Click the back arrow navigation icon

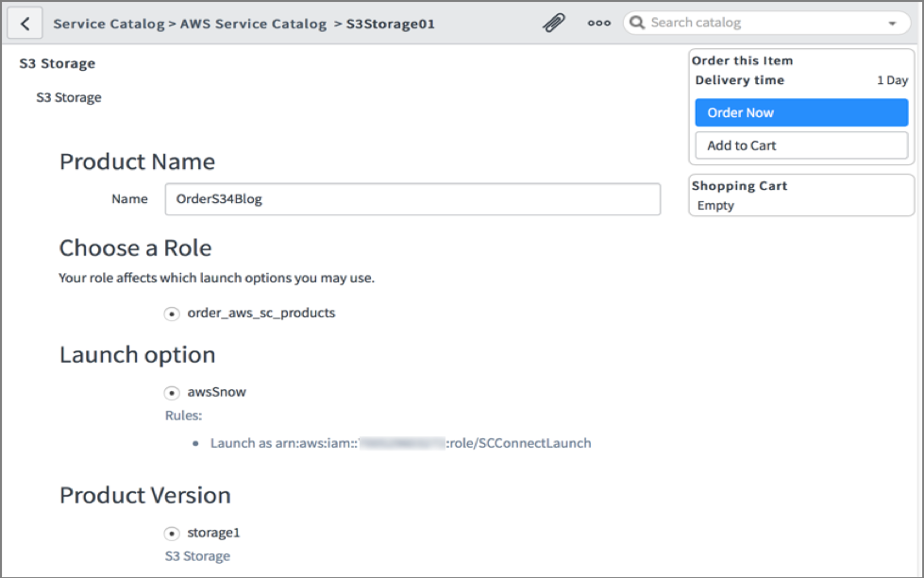tap(24, 22)
